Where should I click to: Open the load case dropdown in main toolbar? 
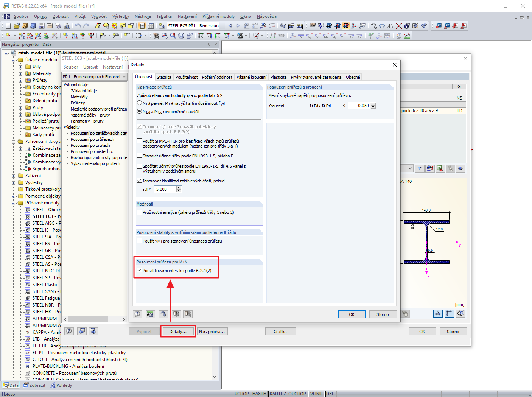click(x=222, y=26)
